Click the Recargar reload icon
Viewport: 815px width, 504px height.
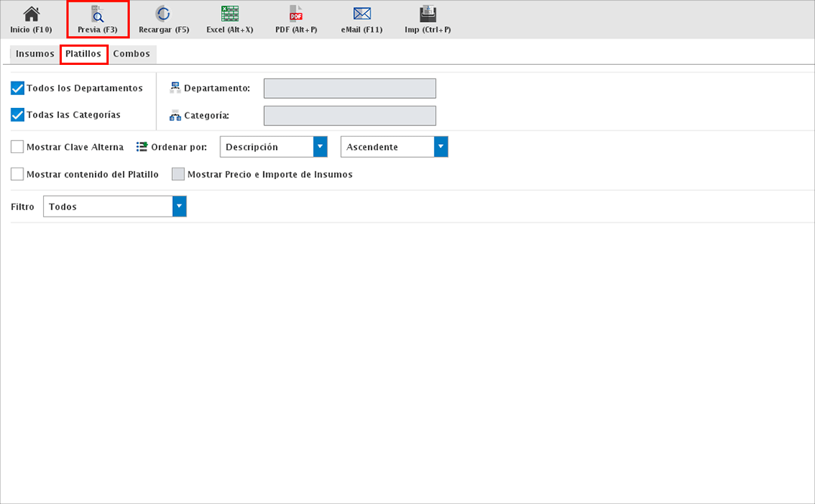click(x=163, y=14)
